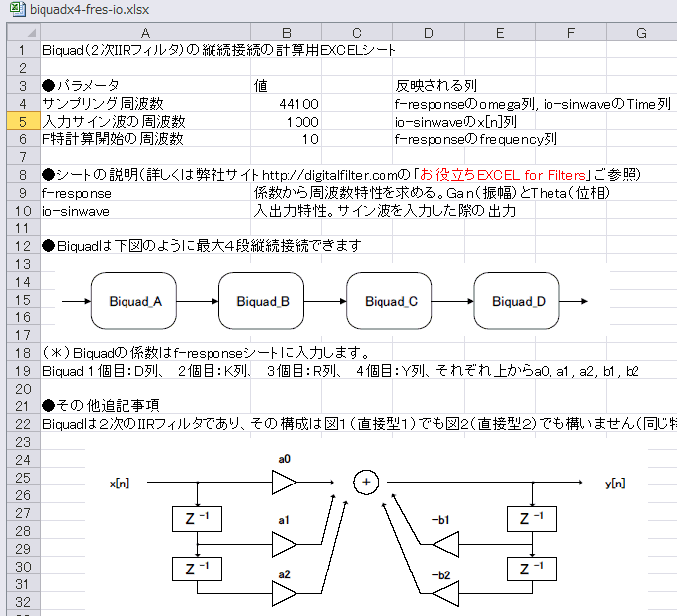Select column E header

coord(499,33)
